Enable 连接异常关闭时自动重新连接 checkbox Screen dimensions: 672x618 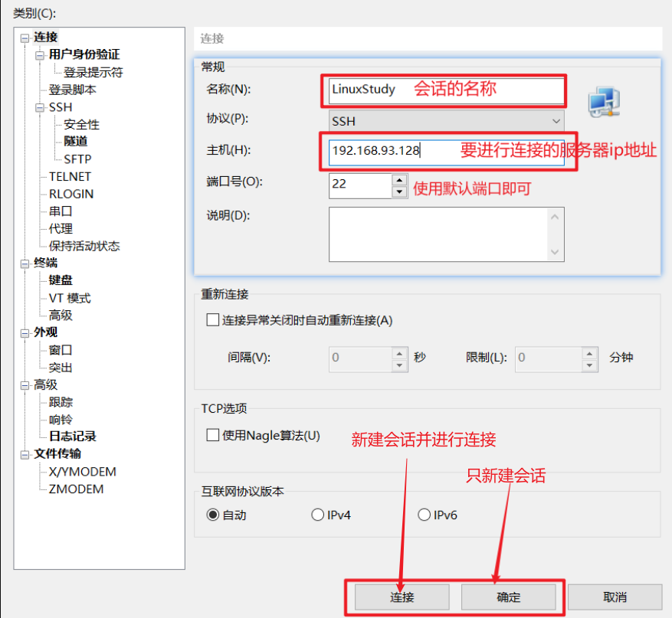213,320
